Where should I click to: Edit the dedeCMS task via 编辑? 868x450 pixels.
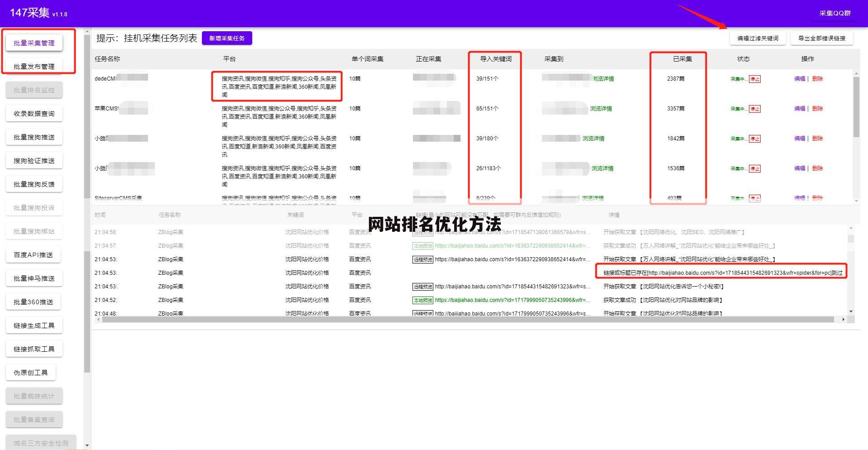800,78
